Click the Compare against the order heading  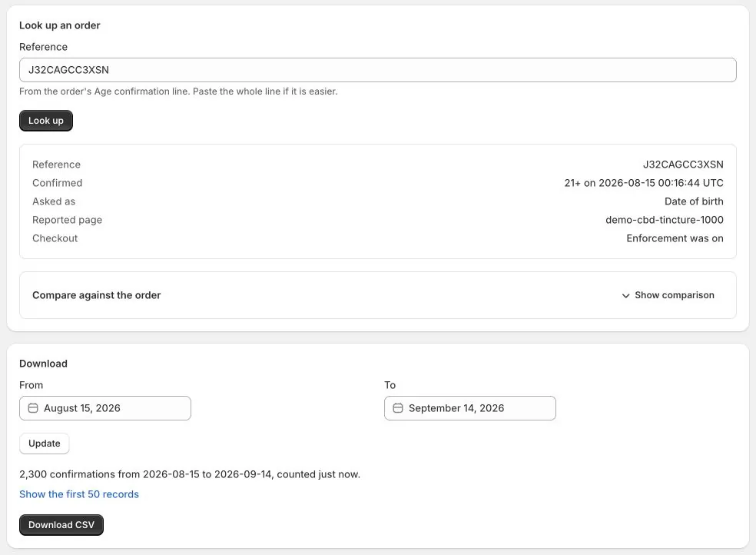97,295
